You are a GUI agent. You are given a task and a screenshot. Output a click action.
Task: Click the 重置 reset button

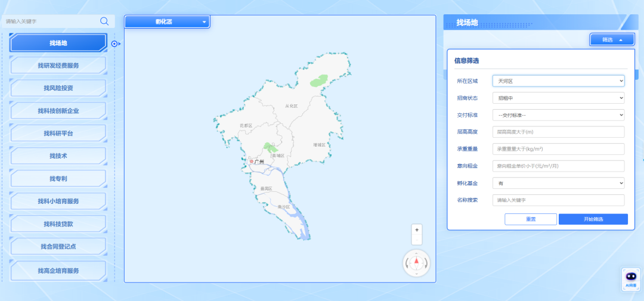click(530, 219)
